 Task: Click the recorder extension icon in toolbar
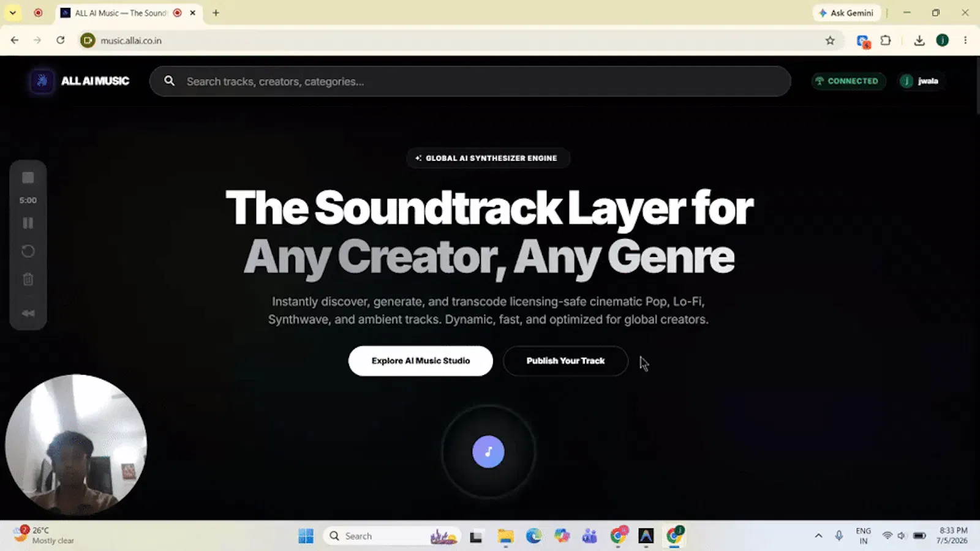point(863,41)
